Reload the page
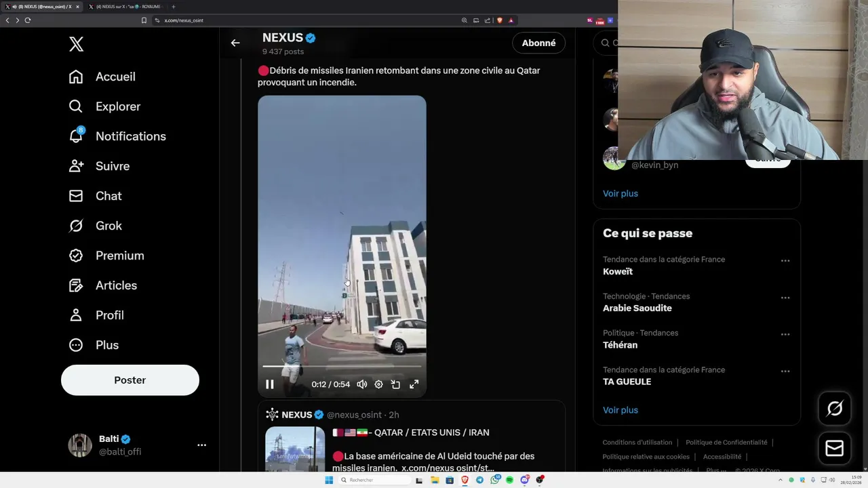Screen dimensions: 868x488 (28, 20)
